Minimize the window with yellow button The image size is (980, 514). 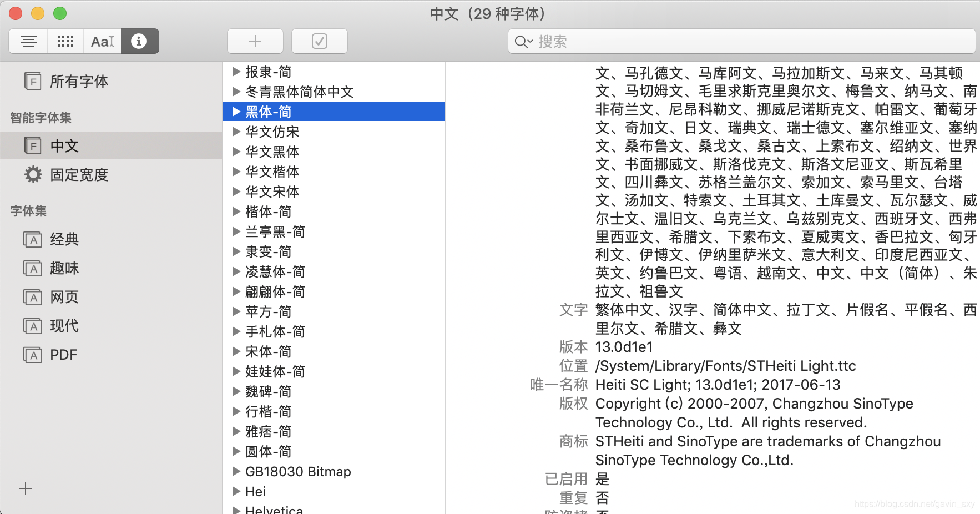pos(38,13)
